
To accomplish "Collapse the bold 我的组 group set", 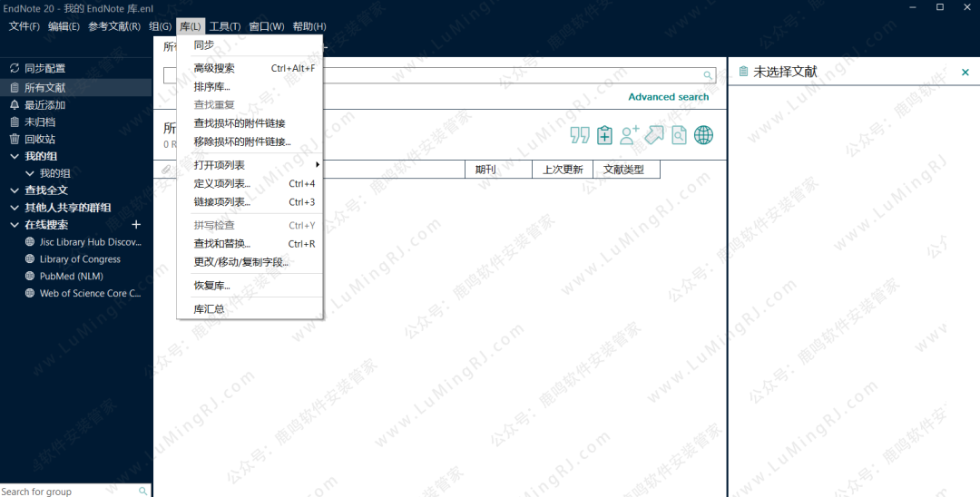I will [15, 156].
